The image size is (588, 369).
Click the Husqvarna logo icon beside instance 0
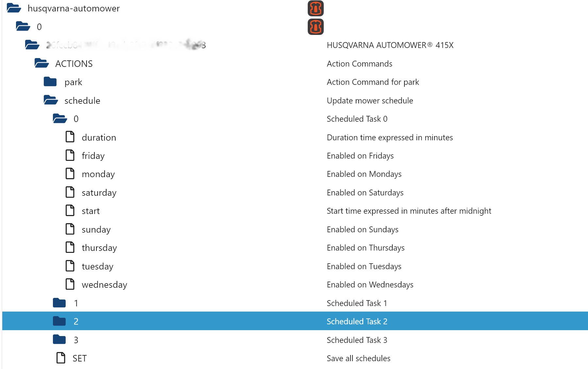[316, 27]
